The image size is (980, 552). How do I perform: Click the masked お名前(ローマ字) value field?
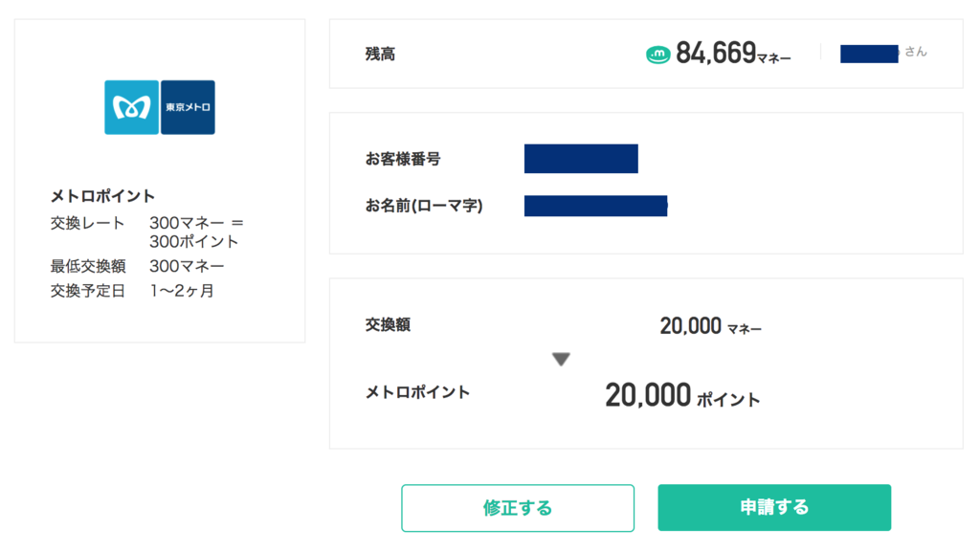(595, 206)
